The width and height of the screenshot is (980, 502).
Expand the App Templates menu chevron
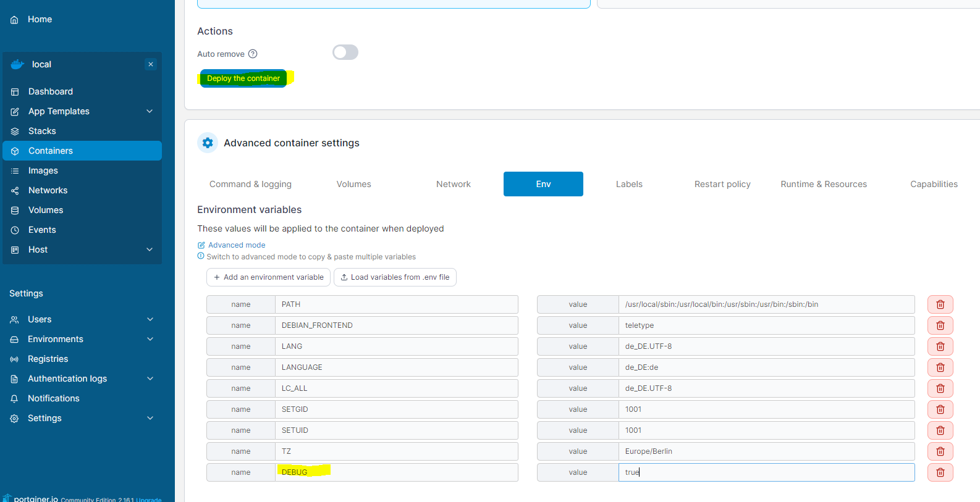coord(150,111)
